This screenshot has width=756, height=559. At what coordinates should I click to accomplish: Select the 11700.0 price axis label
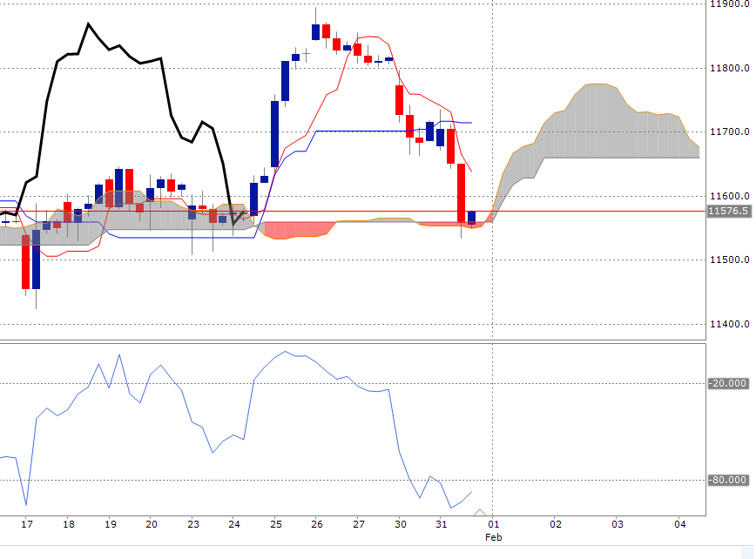tap(730, 131)
